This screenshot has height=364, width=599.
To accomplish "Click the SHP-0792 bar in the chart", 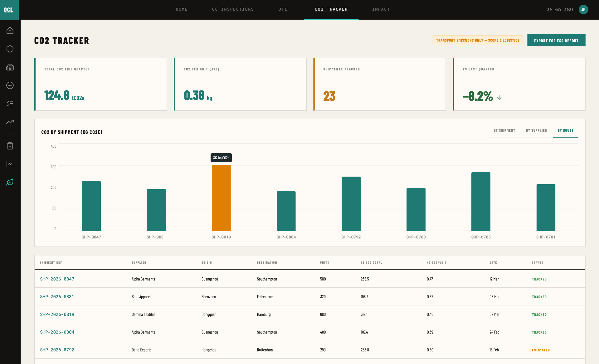I will point(351,204).
